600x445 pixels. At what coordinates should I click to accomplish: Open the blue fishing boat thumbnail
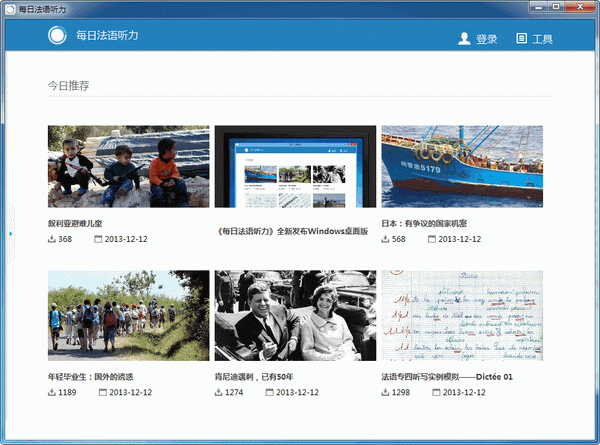461,166
